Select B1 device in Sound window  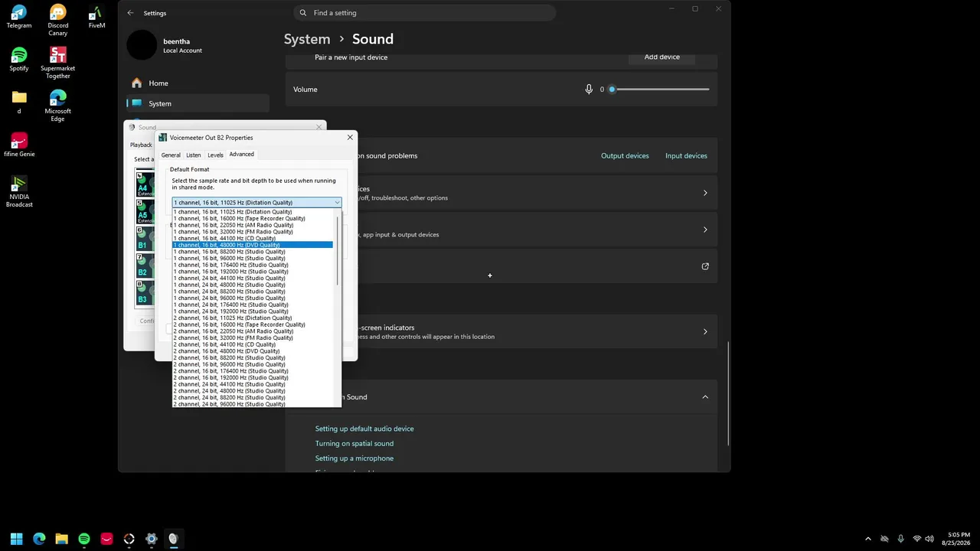[145, 240]
